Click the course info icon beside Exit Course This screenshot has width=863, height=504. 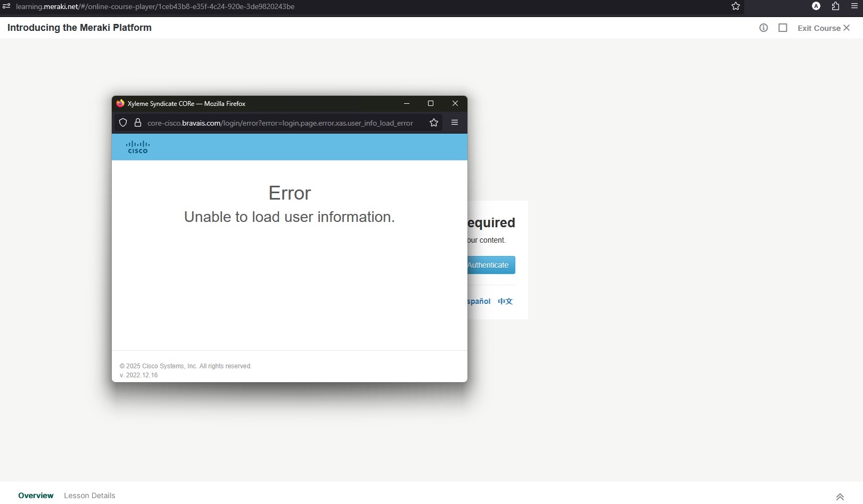pos(763,28)
